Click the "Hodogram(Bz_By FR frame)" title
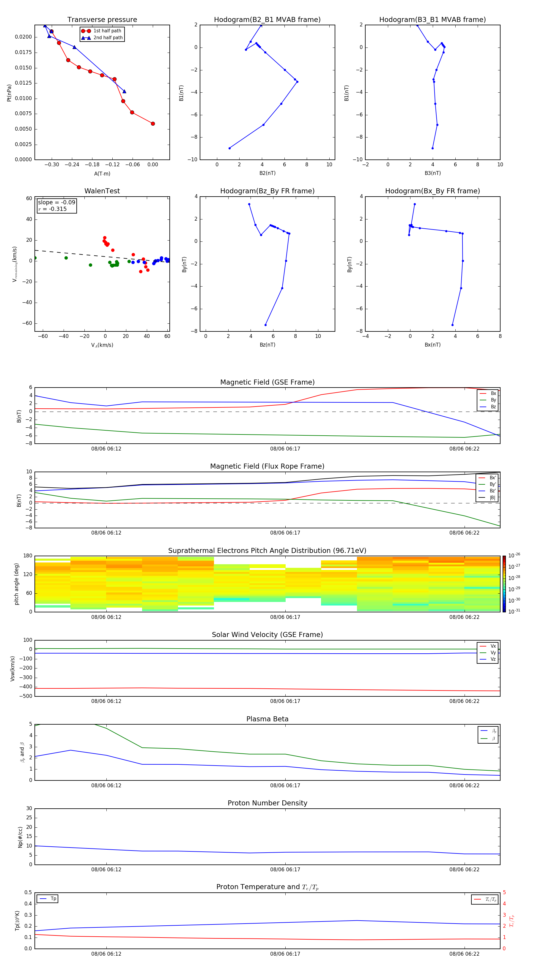Screen dimensions: 535x980 click(x=267, y=191)
